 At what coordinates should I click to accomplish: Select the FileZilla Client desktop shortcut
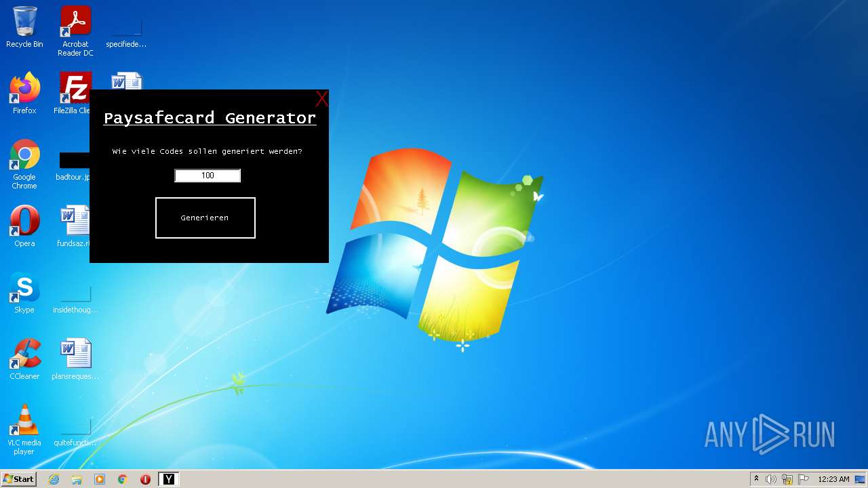click(73, 94)
